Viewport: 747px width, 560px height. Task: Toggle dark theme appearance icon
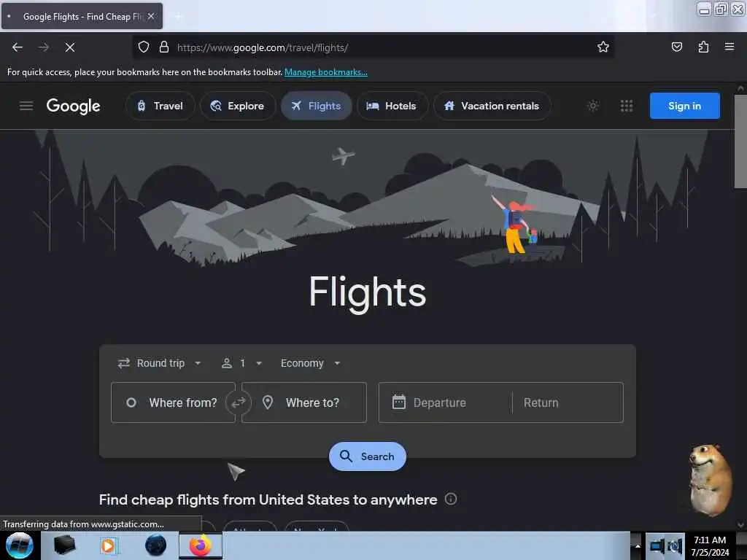[x=593, y=106]
